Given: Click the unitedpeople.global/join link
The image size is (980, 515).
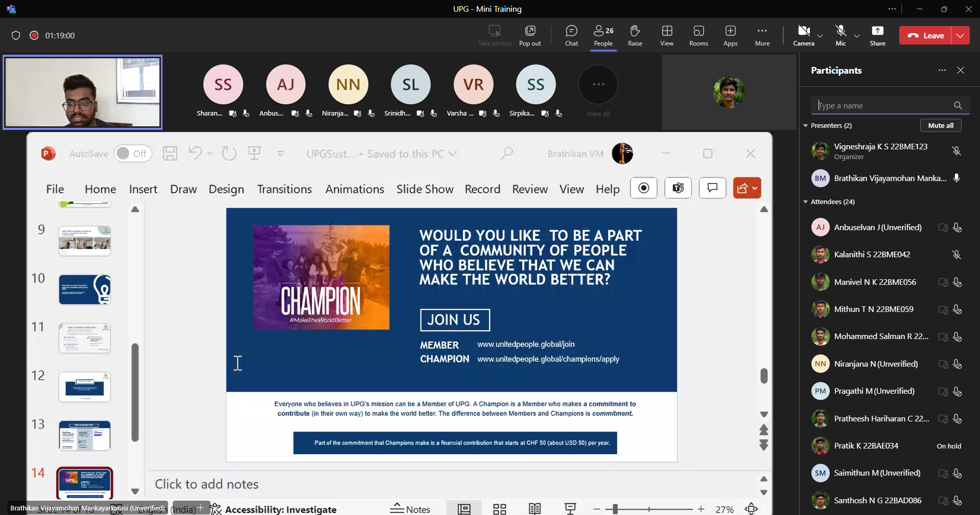Looking at the screenshot, I should tap(526, 344).
